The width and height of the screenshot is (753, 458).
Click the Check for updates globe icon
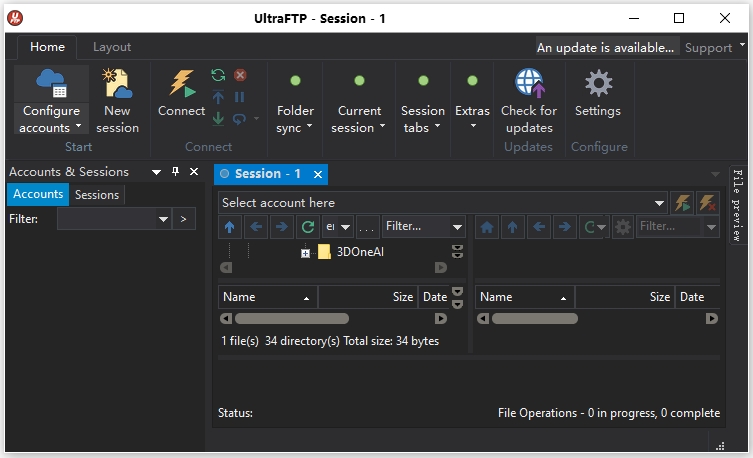528,84
